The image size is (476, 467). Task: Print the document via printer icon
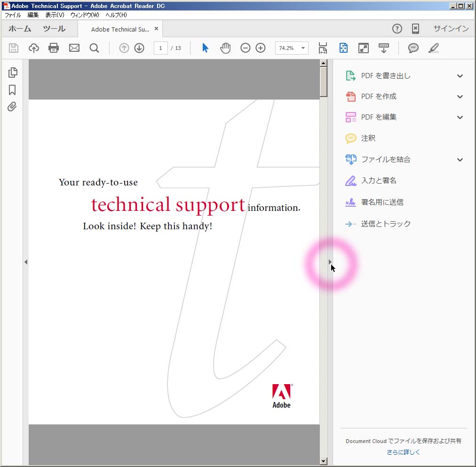point(54,48)
